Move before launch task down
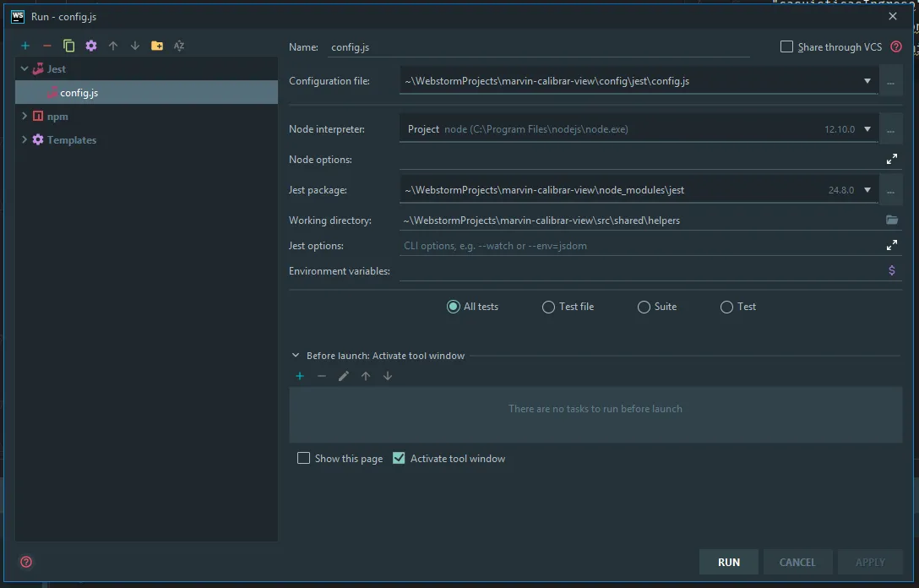The height and width of the screenshot is (588, 919). (388, 376)
